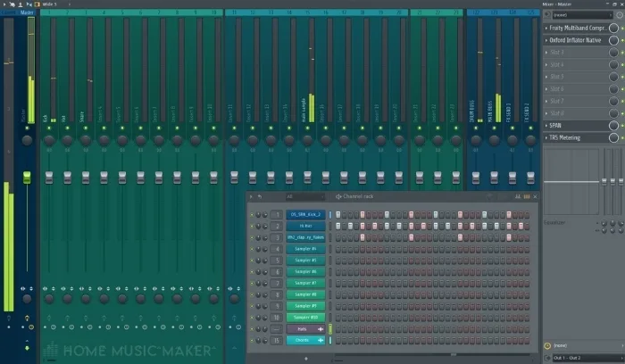Open the mixer options arrow menu
Viewport: 625px width, 364px height.
(x=4, y=4)
